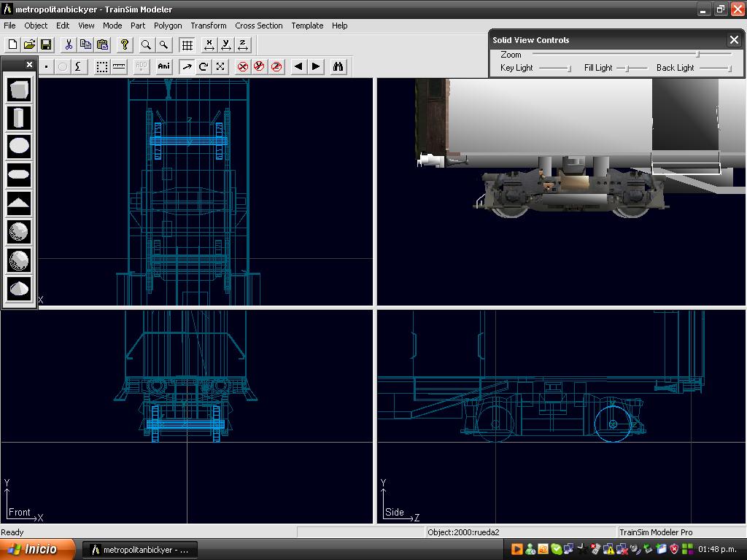Click the Save file icon

(x=45, y=45)
